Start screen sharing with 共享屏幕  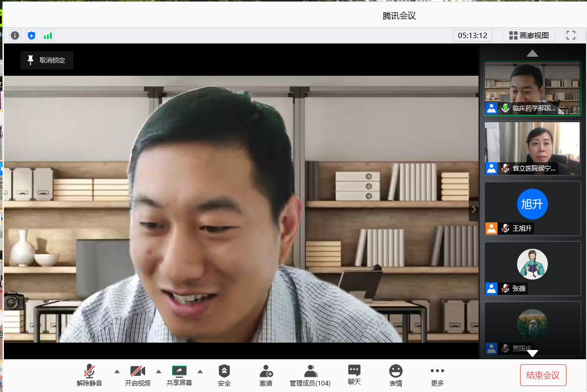click(x=179, y=375)
